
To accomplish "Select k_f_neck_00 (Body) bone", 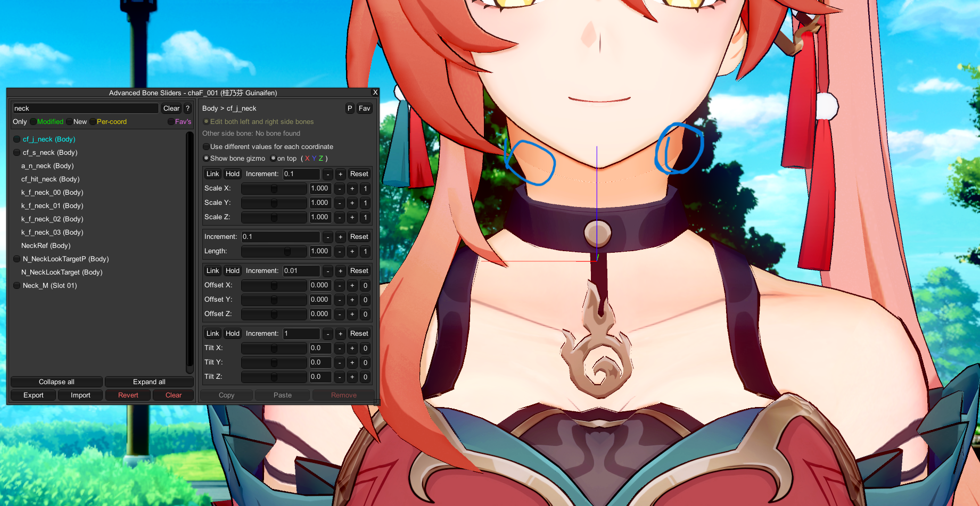I will [x=52, y=193].
